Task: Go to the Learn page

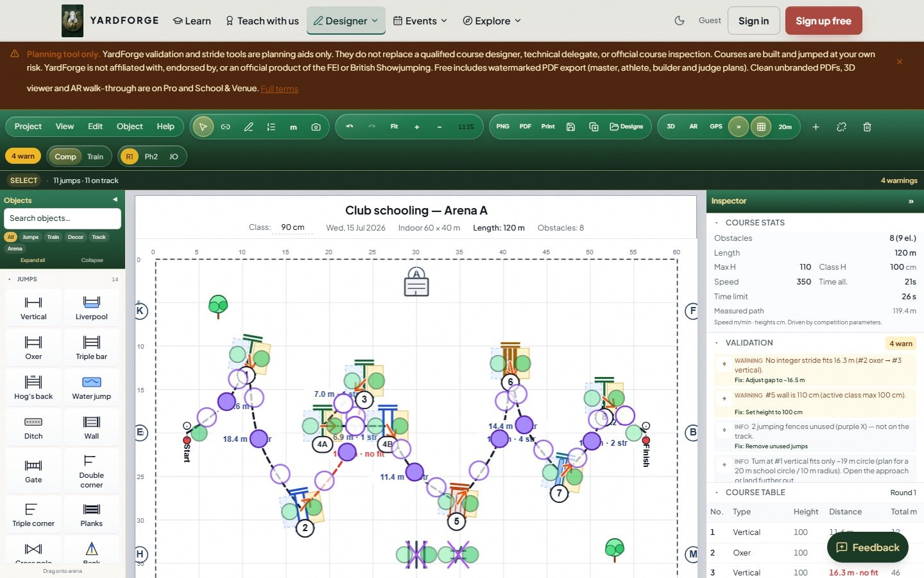Action: (x=192, y=21)
